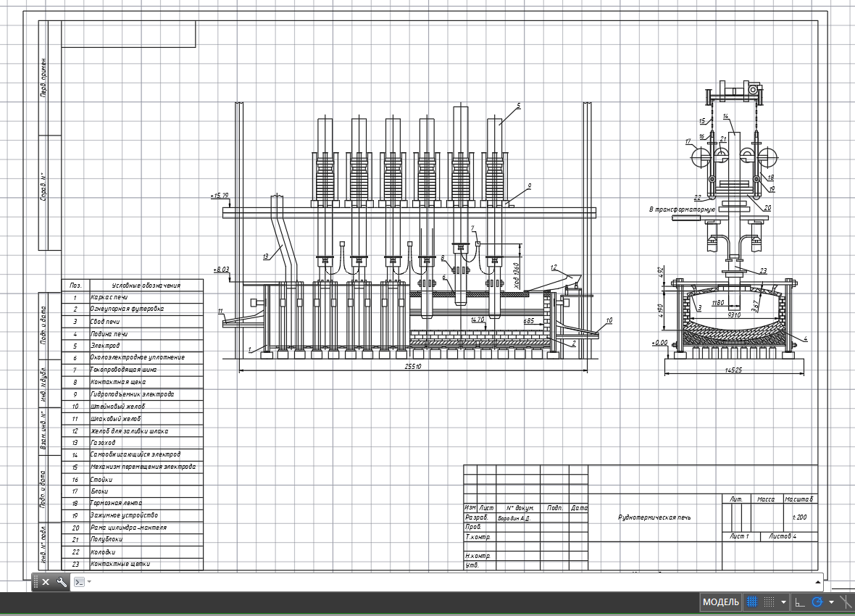Click inside the command line input
This screenshot has width=855, height=616.
coord(435,582)
